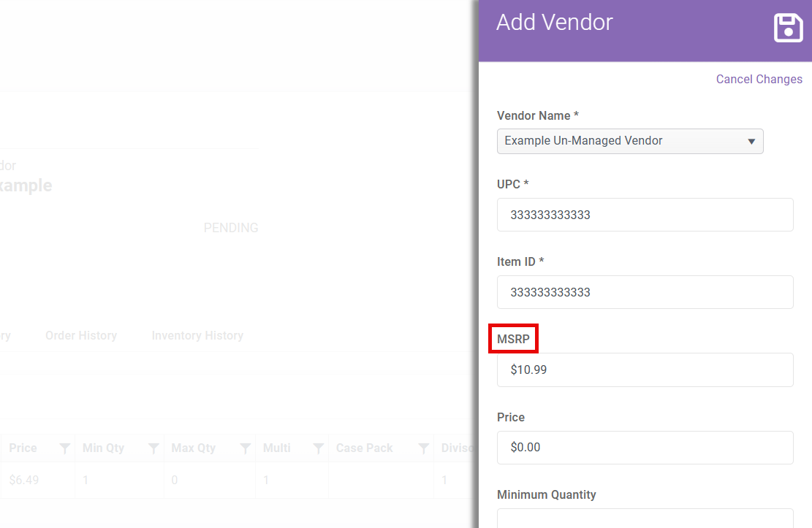This screenshot has width=812, height=528.
Task: Click the Min Qty column filter icon
Action: point(153,448)
